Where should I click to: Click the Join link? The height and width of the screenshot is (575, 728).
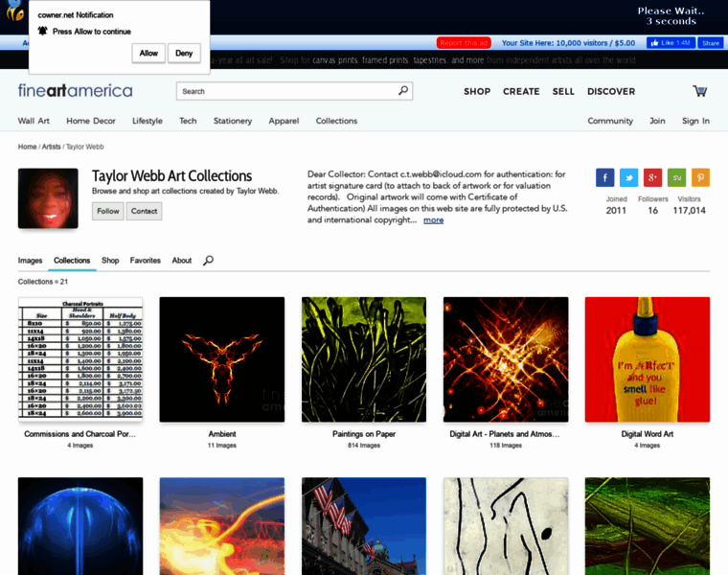pyautogui.click(x=657, y=121)
